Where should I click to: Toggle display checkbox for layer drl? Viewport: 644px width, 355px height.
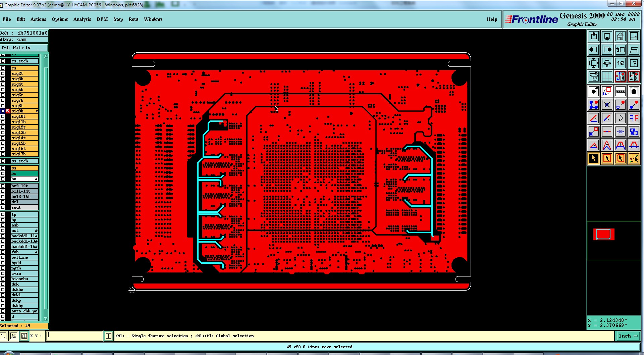[x=3, y=202]
